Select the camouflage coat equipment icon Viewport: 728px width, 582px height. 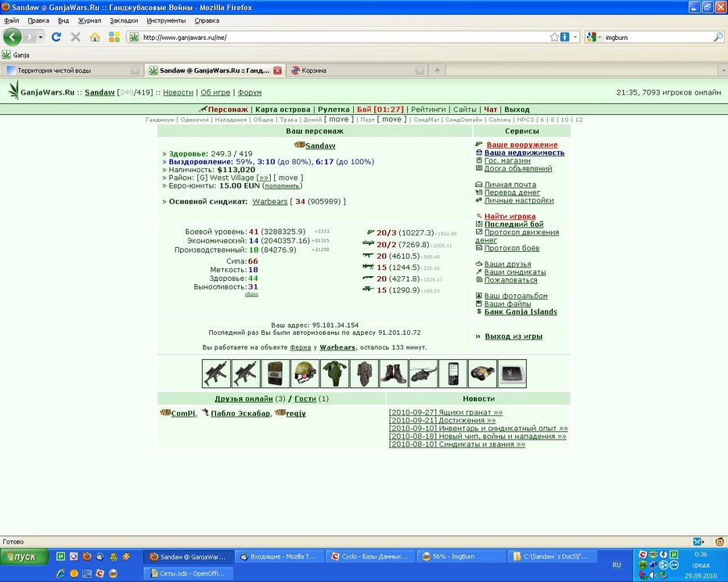point(365,374)
